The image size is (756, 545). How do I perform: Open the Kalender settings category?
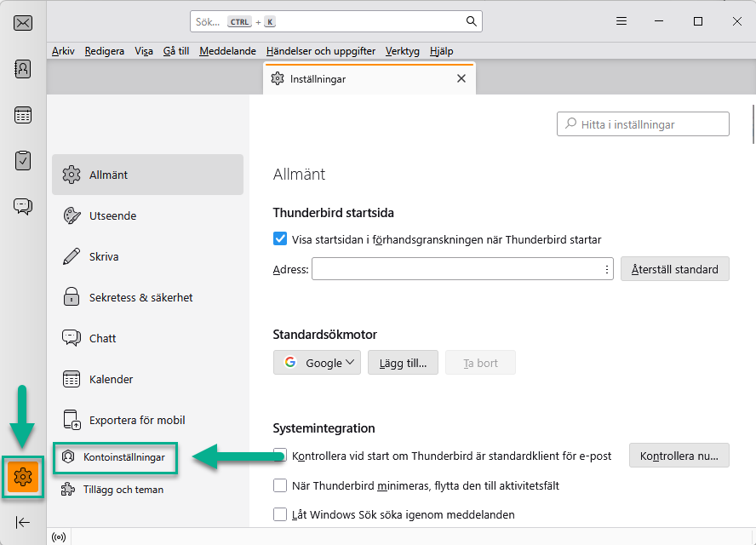tap(147, 379)
